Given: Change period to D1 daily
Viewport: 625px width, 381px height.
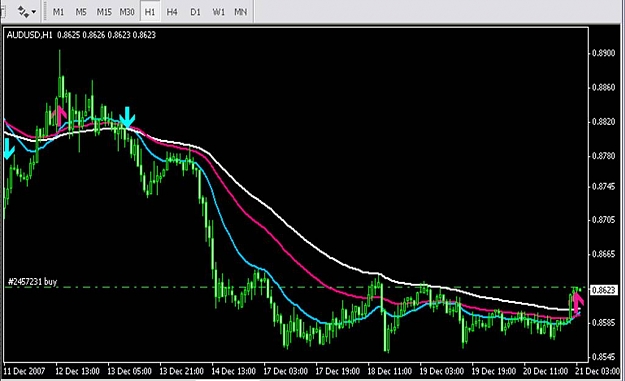Looking at the screenshot, I should pyautogui.click(x=195, y=12).
